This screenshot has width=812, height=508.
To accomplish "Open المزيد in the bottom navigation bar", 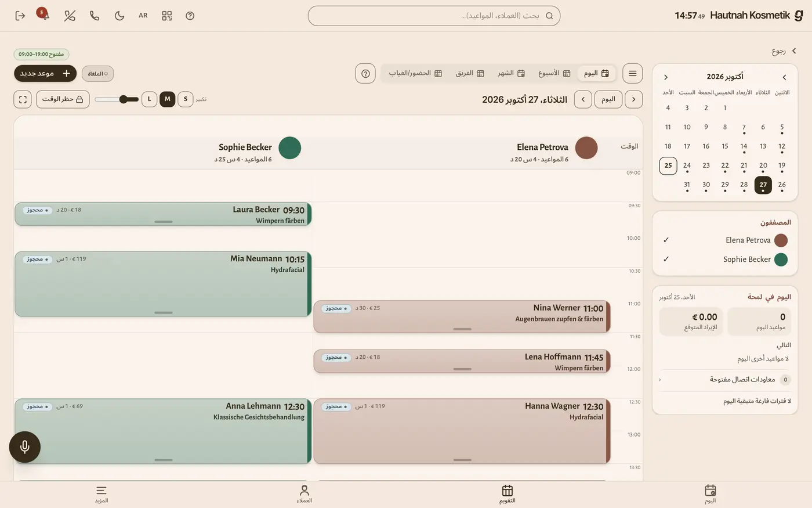I will pos(101,494).
